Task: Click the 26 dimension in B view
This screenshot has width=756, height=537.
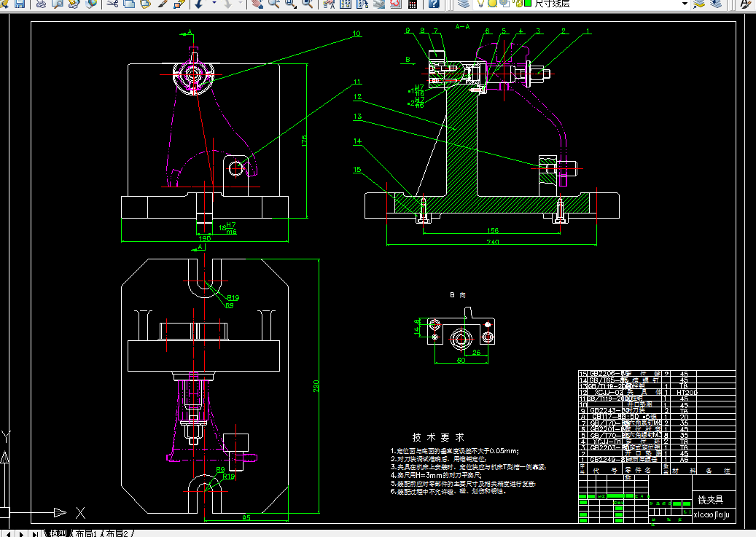Action: [476, 353]
